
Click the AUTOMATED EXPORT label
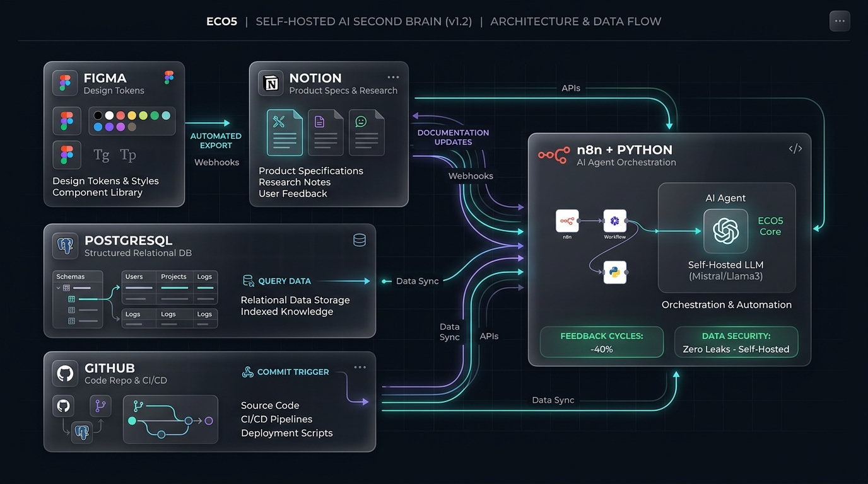[216, 141]
